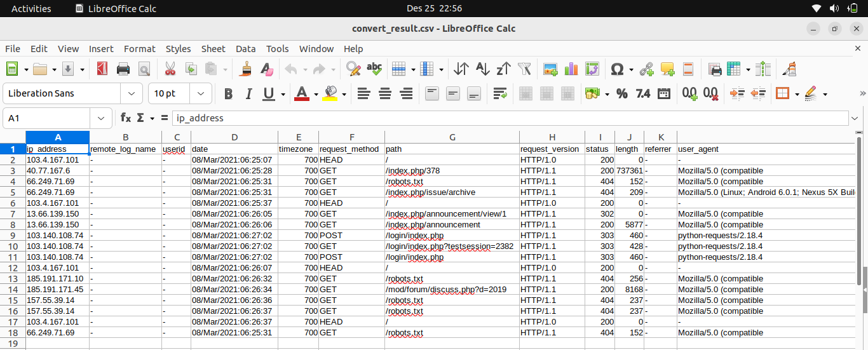Open the Format menu

tap(140, 48)
